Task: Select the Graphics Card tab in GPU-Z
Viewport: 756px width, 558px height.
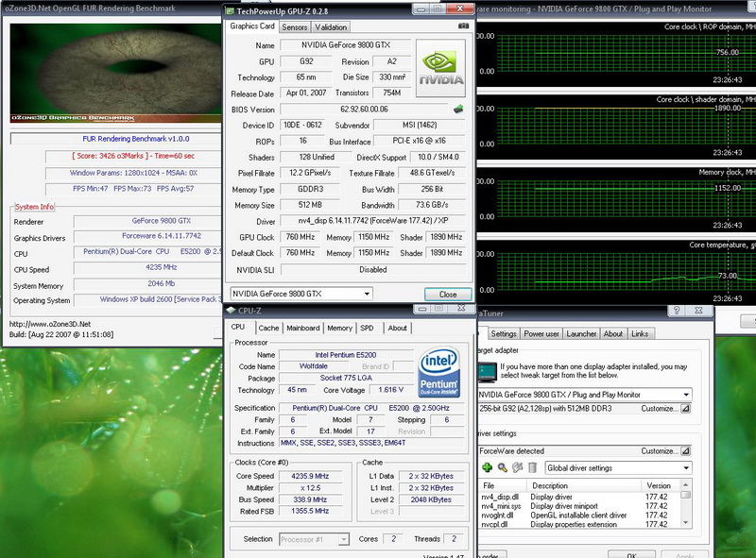Action: pos(252,26)
